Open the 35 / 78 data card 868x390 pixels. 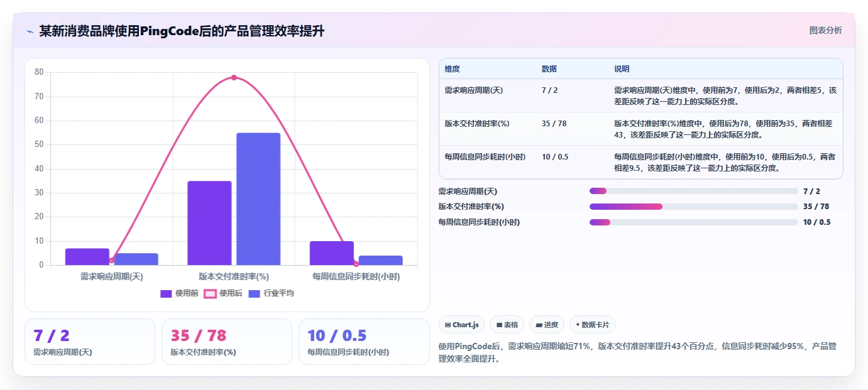click(x=227, y=342)
